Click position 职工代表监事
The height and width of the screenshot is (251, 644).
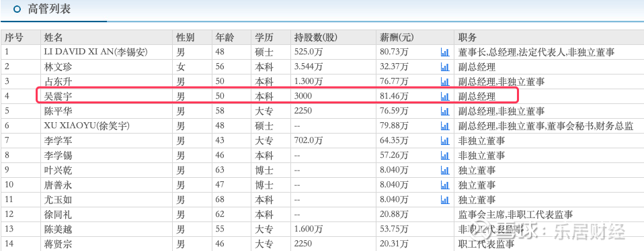pos(486,244)
